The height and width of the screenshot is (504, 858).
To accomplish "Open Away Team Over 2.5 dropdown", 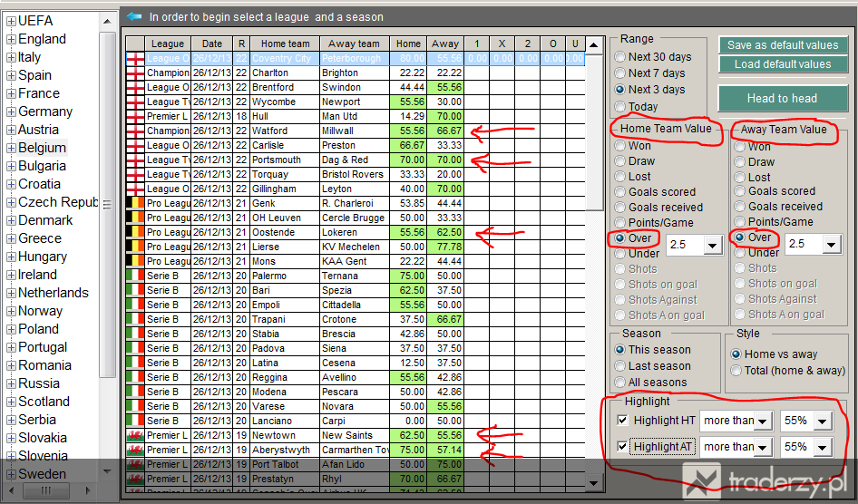I will 831,245.
